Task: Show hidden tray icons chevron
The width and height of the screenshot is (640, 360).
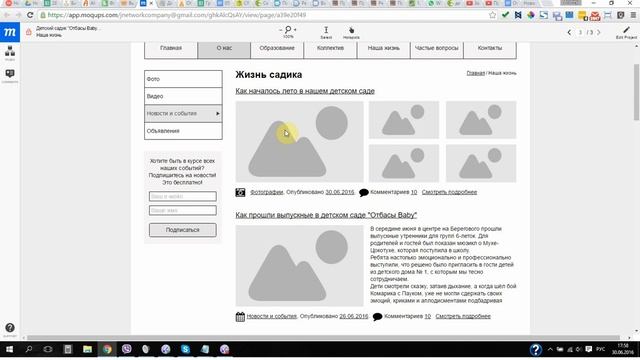Action: pyautogui.click(x=550, y=349)
